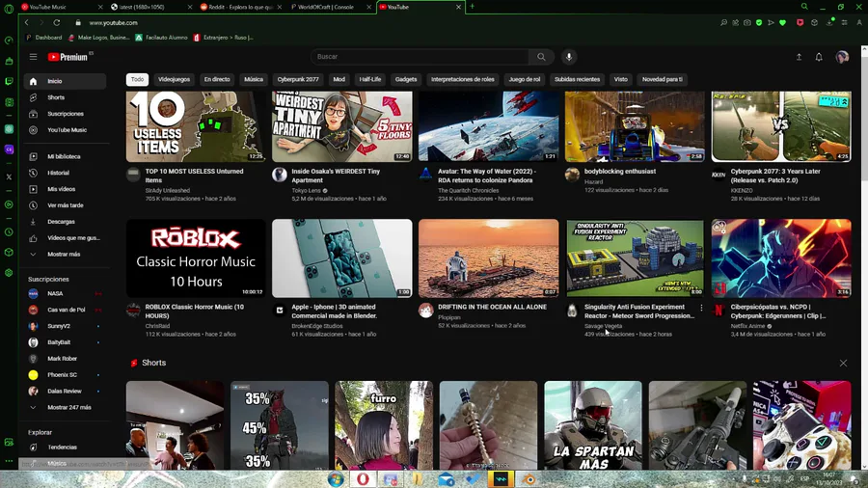
Task: Expand Mostrar más in the sidebar
Action: (65, 254)
